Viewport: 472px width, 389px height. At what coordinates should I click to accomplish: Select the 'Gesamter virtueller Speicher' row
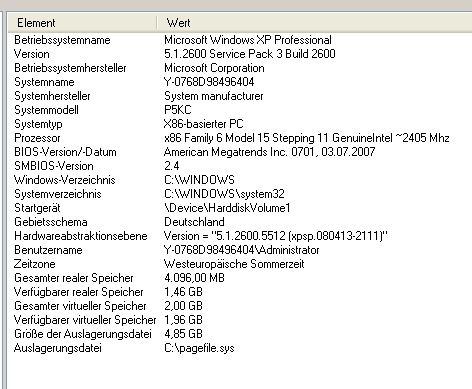[80, 306]
